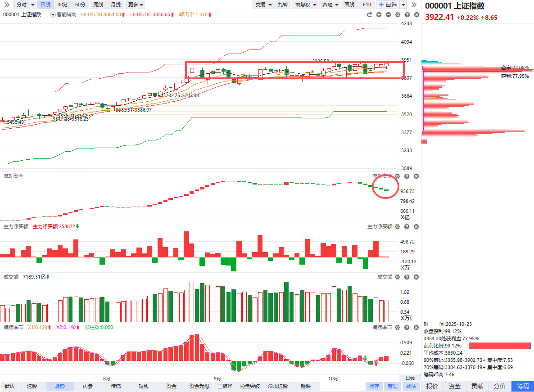Select the 默认 indicator template
Viewport: 534px width, 392px height.
9,386
